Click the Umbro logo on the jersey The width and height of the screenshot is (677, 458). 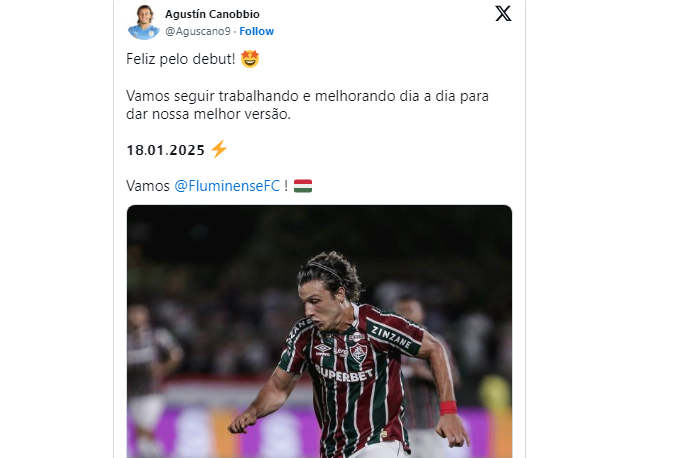pyautogui.click(x=323, y=349)
